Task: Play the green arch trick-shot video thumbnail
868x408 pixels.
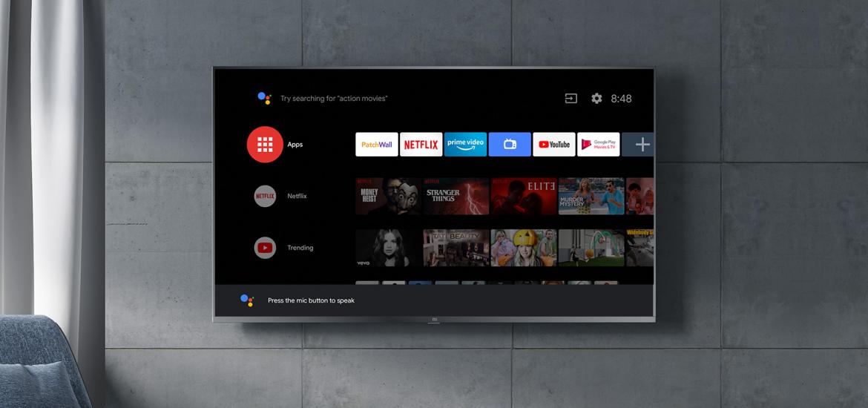Action: click(x=591, y=248)
